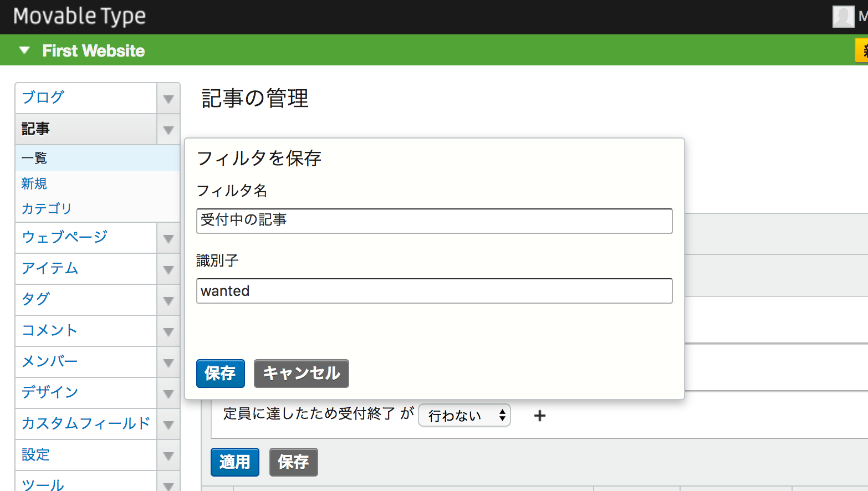Image resolution: width=868 pixels, height=491 pixels.
Task: Open the 行わない selection box
Action: click(464, 415)
